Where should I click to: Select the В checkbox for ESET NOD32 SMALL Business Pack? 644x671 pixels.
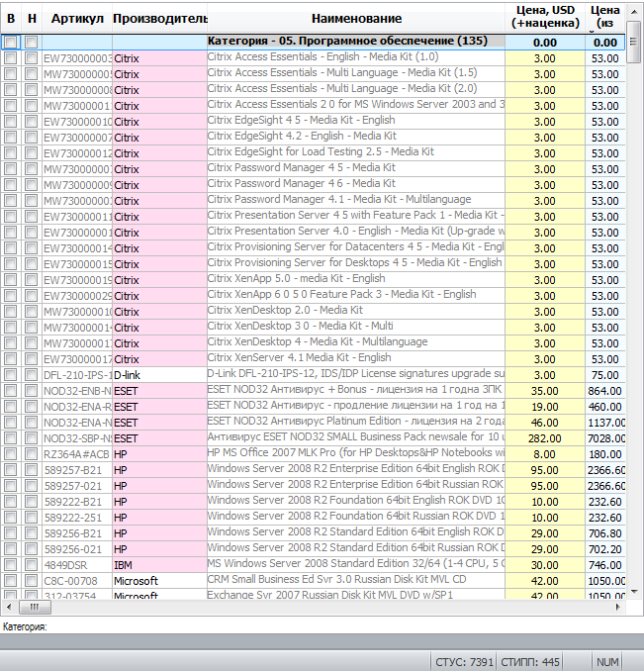tap(11, 438)
